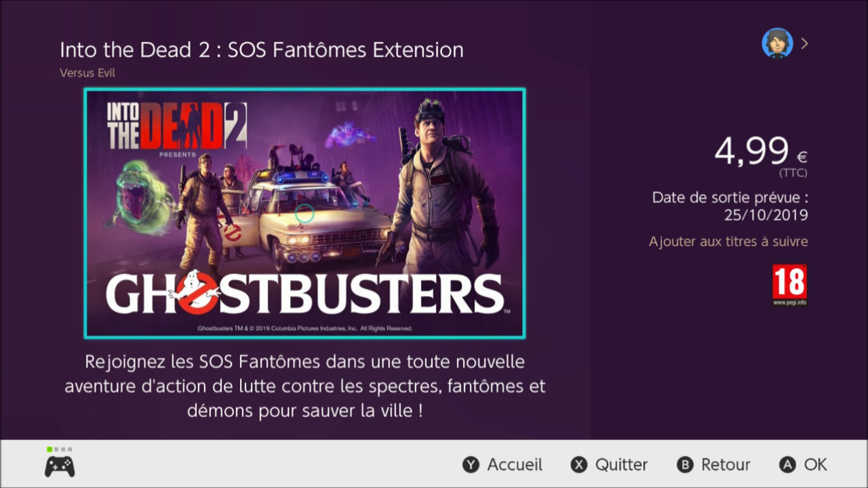Click the Into the Dead 2 title heading
The image size is (868, 488).
click(x=262, y=50)
